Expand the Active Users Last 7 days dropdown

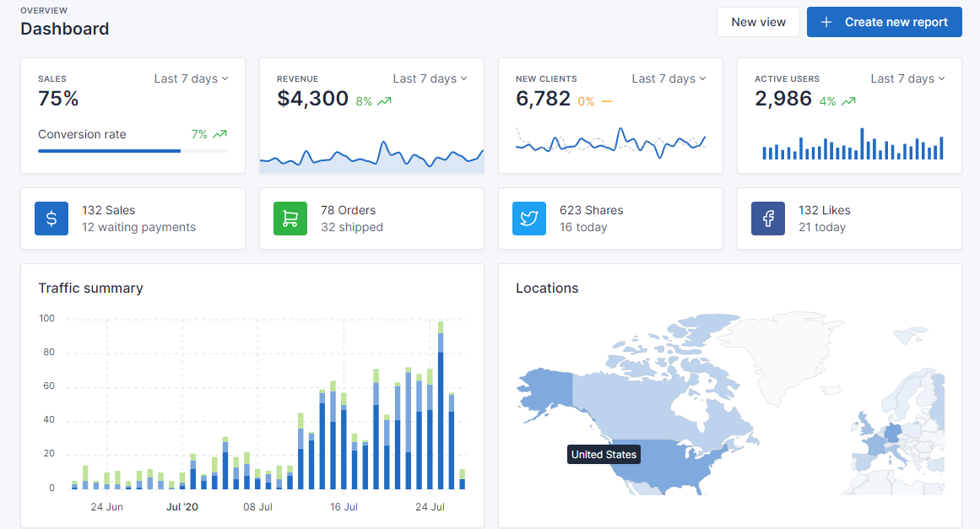(x=907, y=78)
